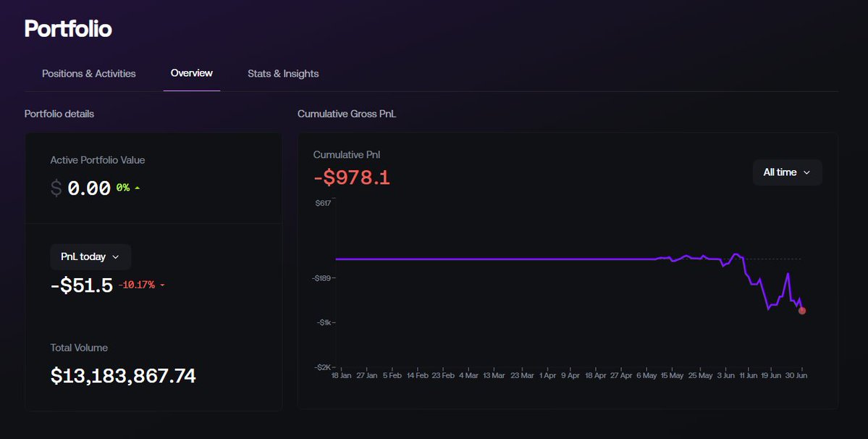Click the Active Portfolio Value label
The image size is (868, 439).
coord(98,160)
